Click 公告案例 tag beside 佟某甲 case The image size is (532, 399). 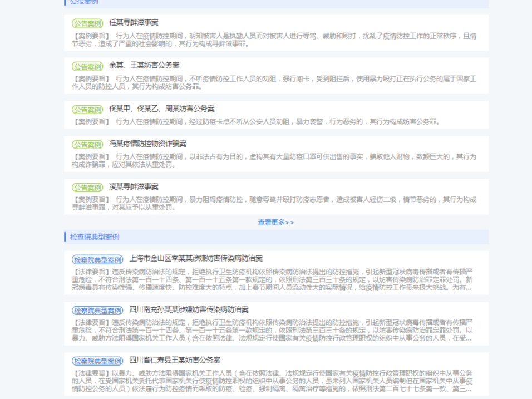click(87, 110)
